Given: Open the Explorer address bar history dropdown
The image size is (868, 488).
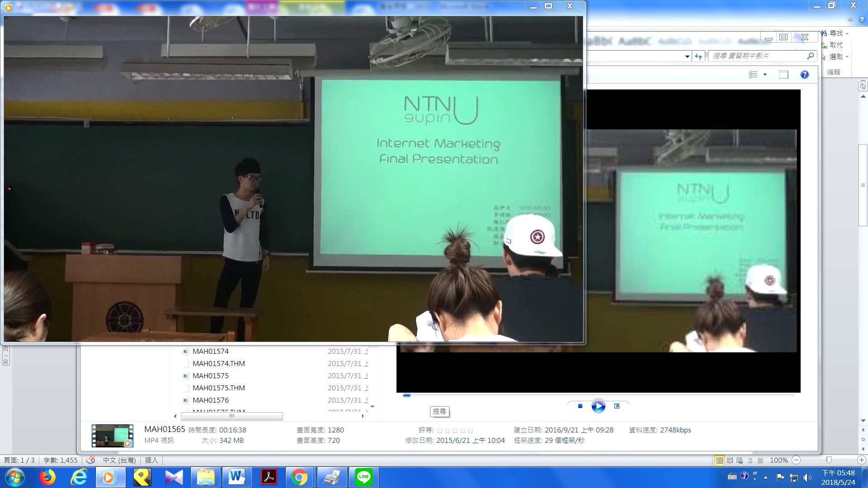Looking at the screenshot, I should [687, 56].
